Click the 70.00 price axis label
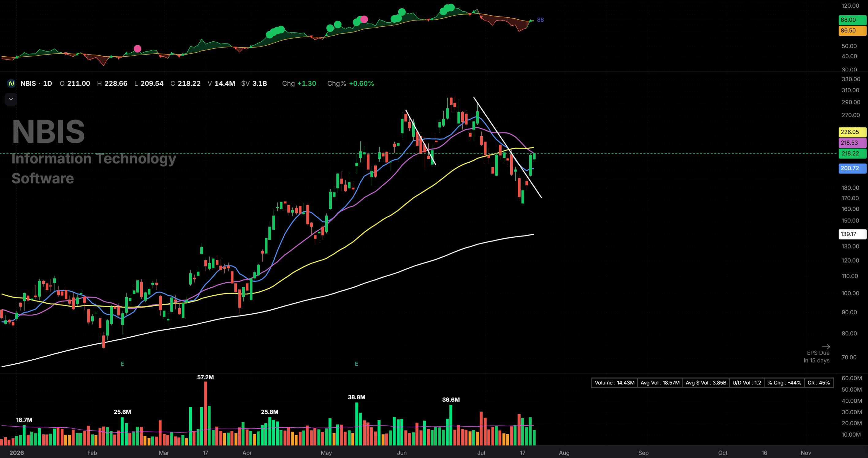 [x=849, y=357]
